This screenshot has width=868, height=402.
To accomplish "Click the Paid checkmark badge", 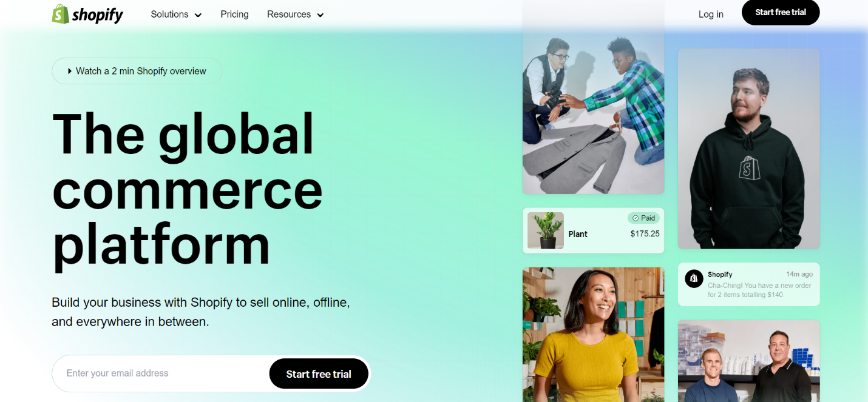I will [643, 218].
